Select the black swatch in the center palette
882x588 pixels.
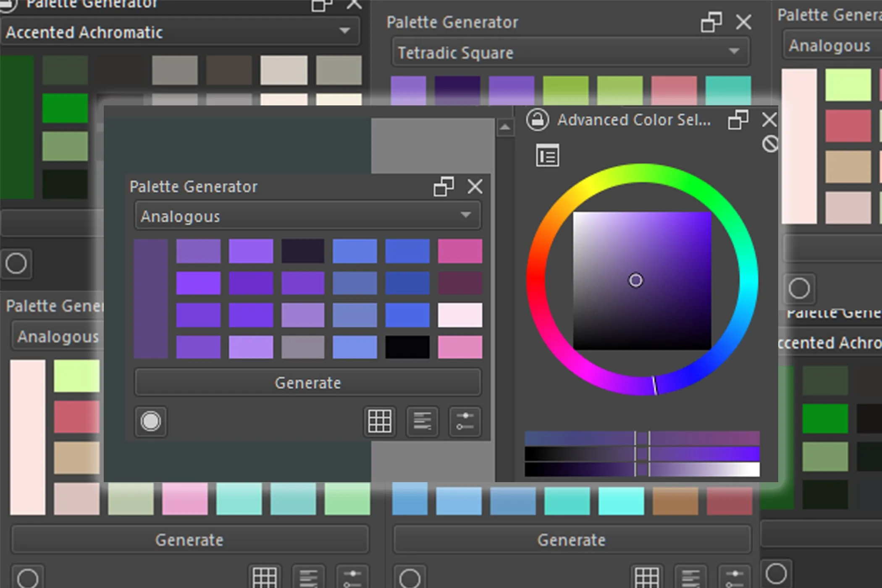(407, 347)
